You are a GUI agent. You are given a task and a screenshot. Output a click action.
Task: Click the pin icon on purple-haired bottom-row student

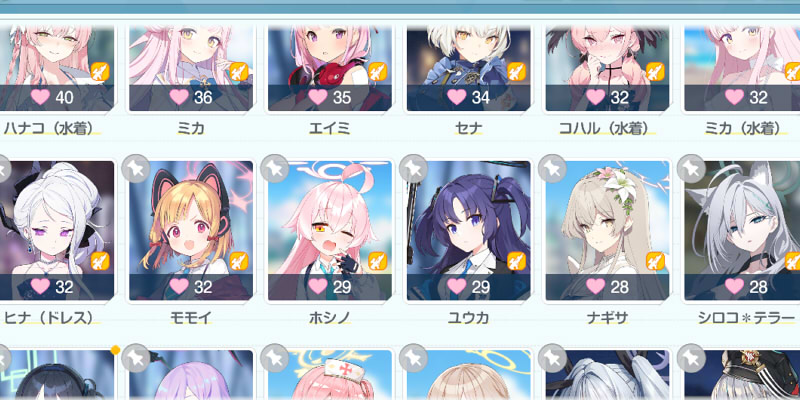tap(136, 358)
